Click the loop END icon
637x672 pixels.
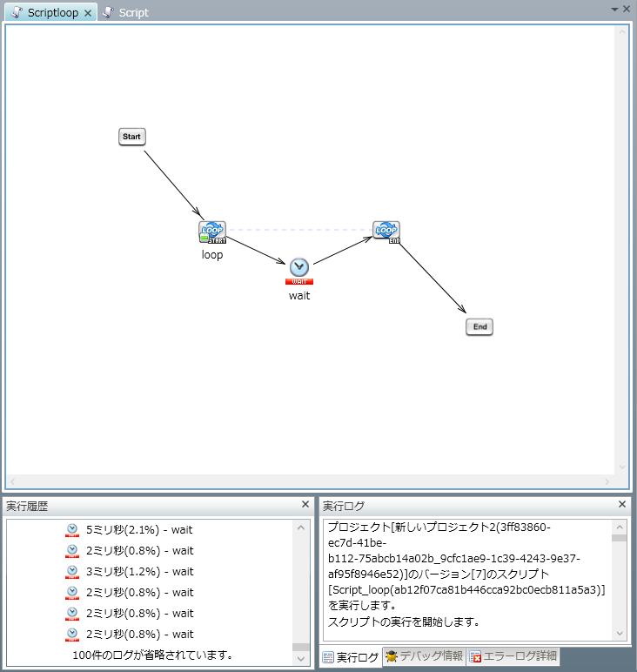[x=386, y=230]
